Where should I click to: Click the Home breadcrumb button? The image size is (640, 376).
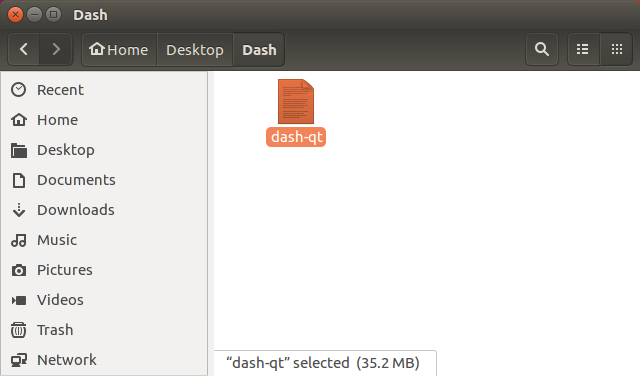click(119, 50)
